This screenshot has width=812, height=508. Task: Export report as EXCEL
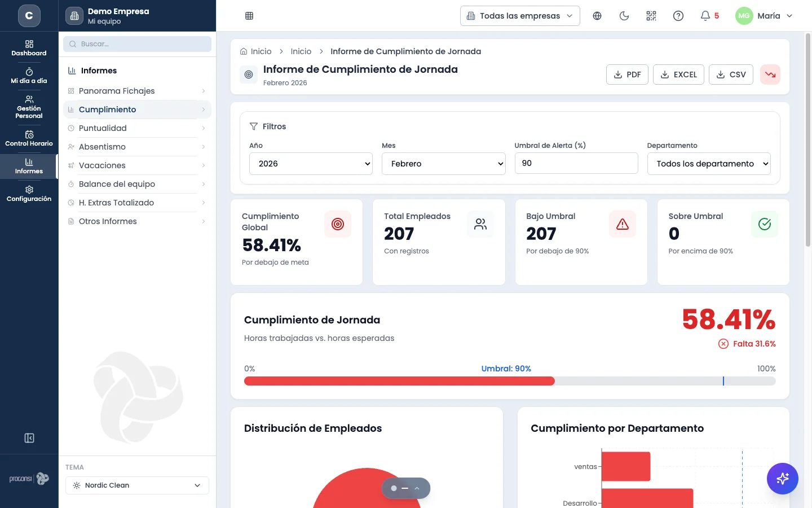click(x=678, y=75)
